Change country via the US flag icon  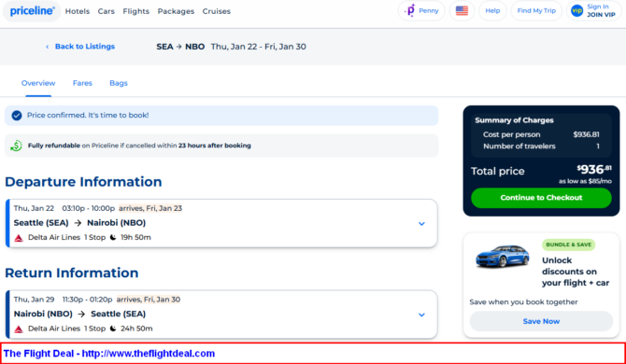462,11
